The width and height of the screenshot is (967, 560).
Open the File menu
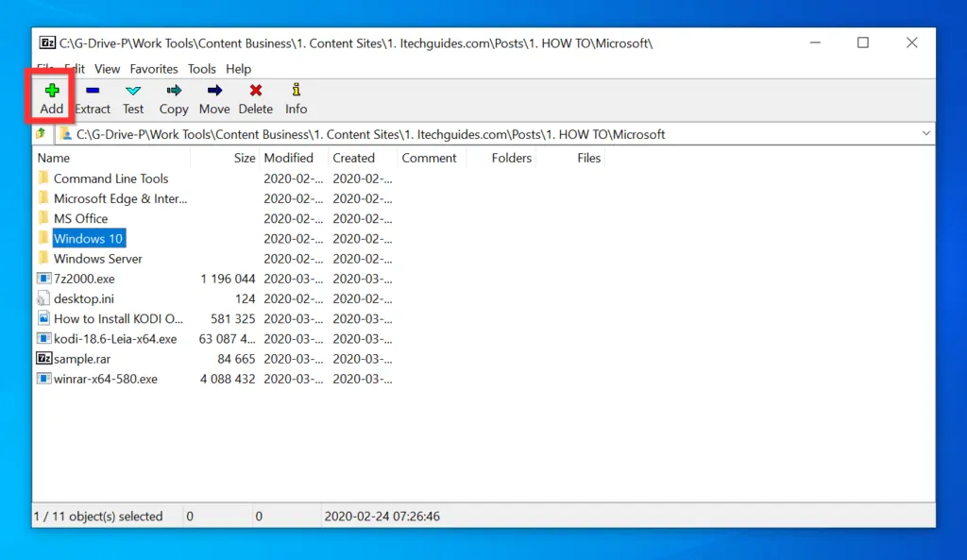point(45,68)
